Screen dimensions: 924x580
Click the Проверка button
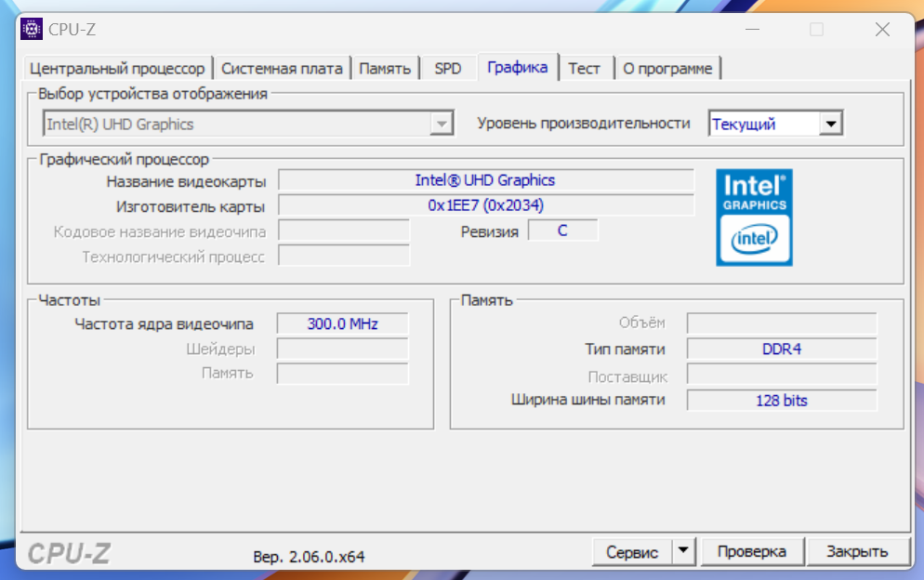751,552
